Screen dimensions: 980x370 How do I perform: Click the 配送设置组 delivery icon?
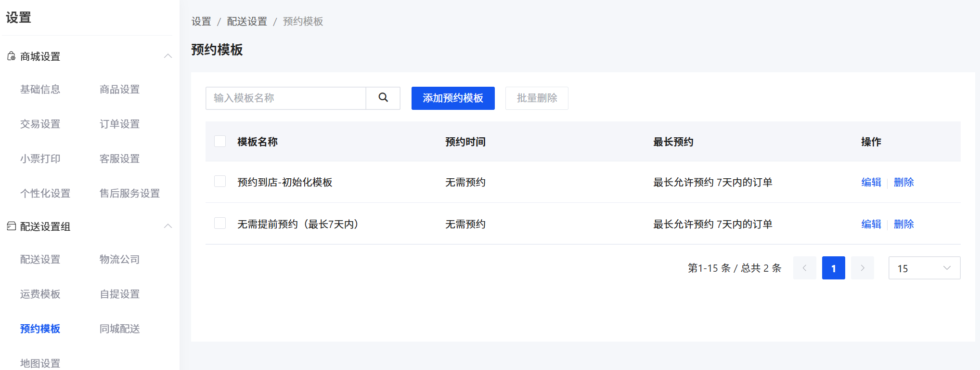(11, 226)
